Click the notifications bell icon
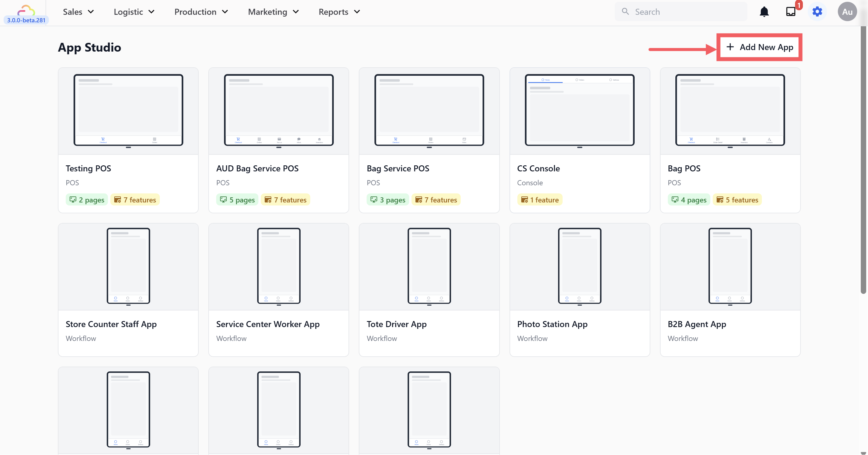The height and width of the screenshot is (455, 868). pyautogui.click(x=764, y=12)
